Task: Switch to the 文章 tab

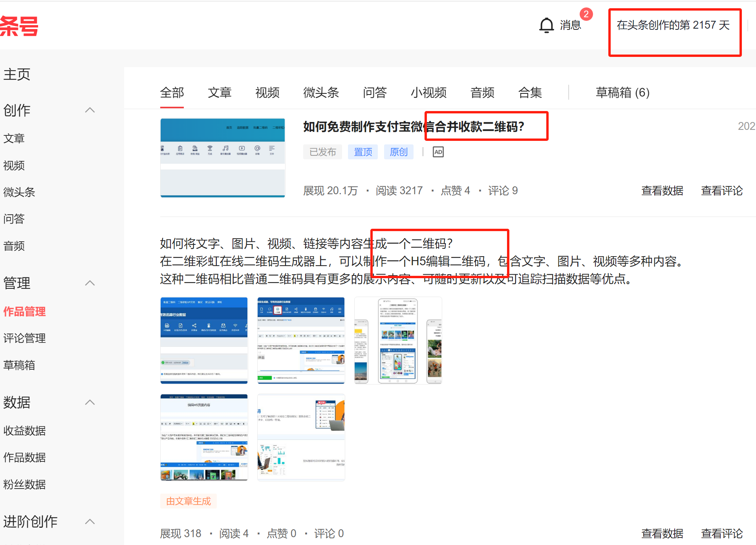Action: [x=220, y=93]
